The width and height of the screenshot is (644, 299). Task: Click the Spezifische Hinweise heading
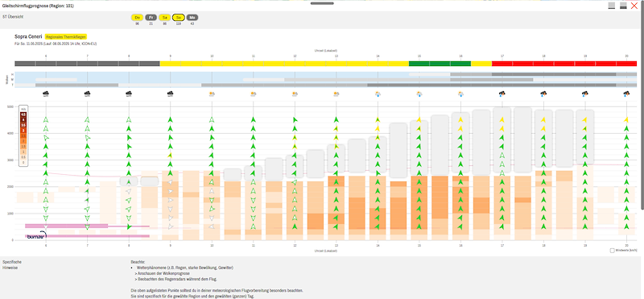coord(12,264)
